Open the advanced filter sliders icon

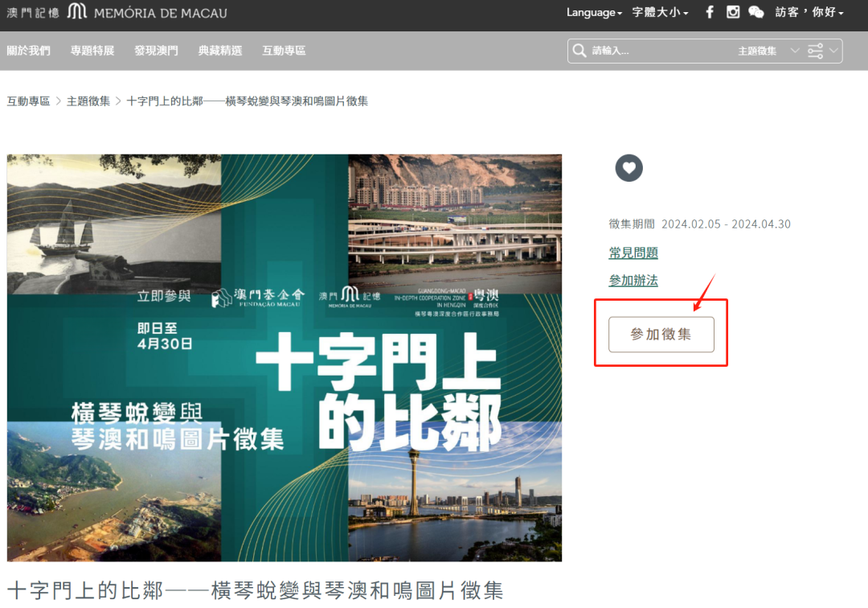816,51
